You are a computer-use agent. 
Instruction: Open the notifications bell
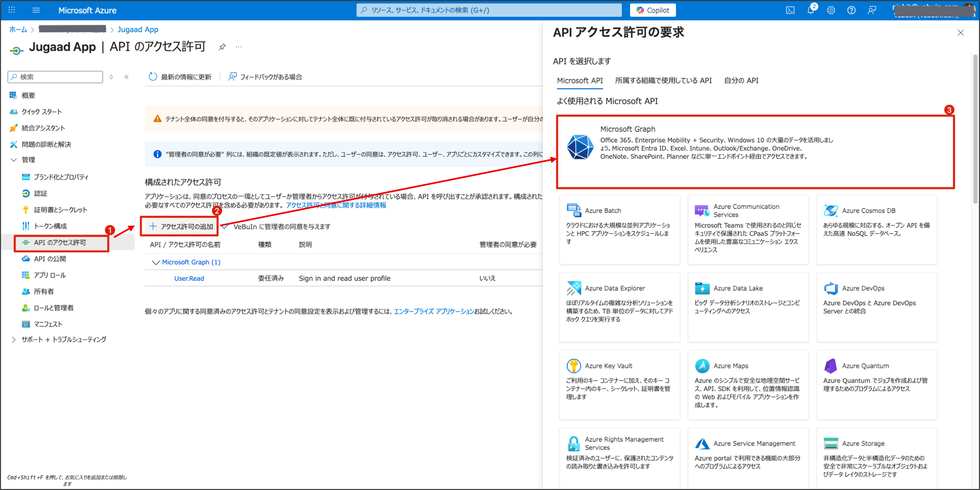pos(811,10)
